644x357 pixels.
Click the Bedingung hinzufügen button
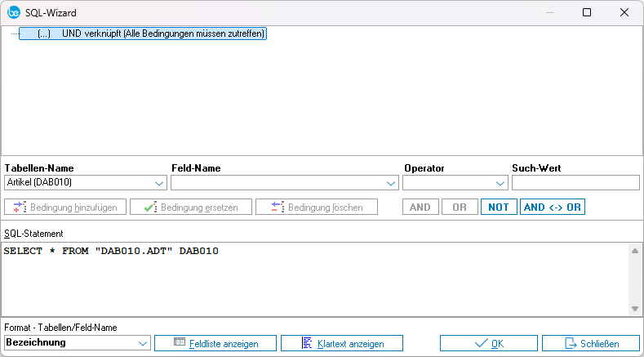(x=66, y=207)
